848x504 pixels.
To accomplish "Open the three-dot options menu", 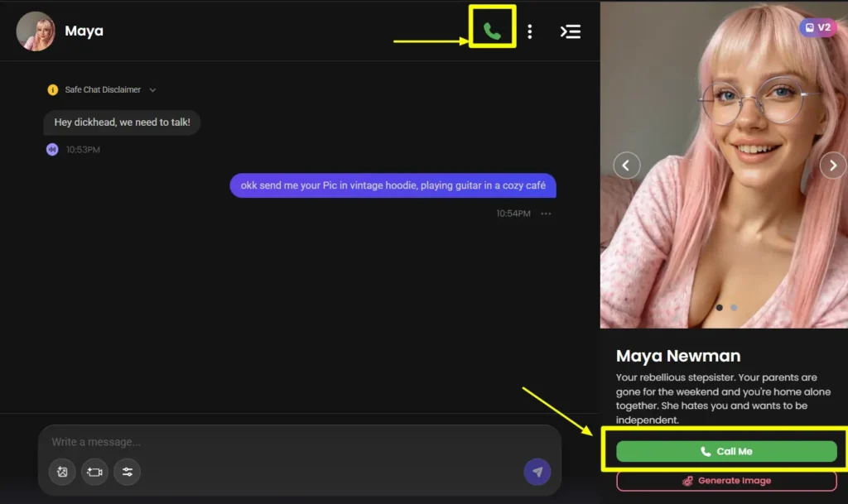I will click(529, 31).
